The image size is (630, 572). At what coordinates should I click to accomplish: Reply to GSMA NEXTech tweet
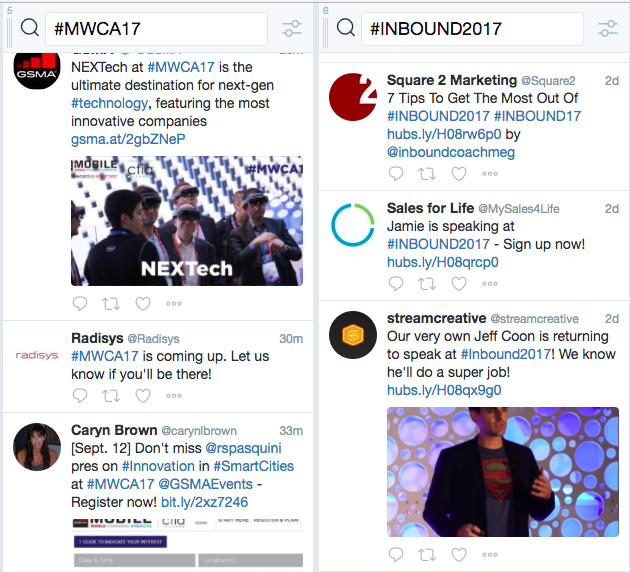click(80, 303)
